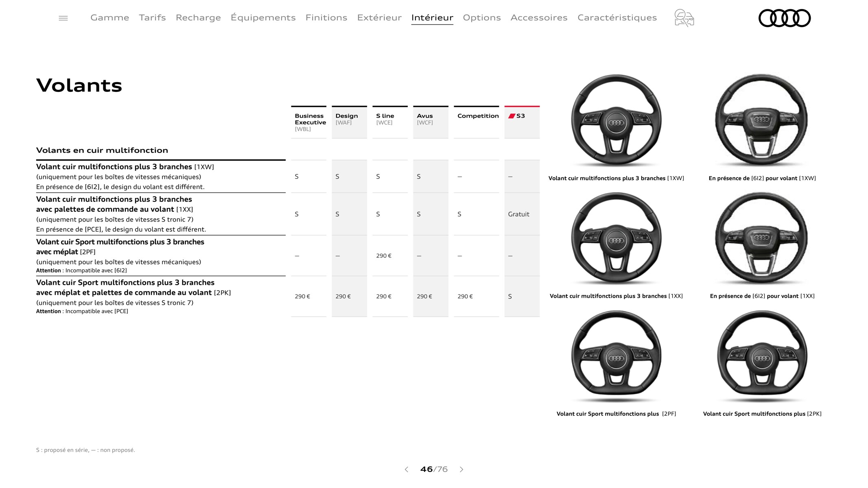Image resolution: width=868 pixels, height=488 pixels.
Task: Open the Caractéristiques tab
Action: coord(617,17)
